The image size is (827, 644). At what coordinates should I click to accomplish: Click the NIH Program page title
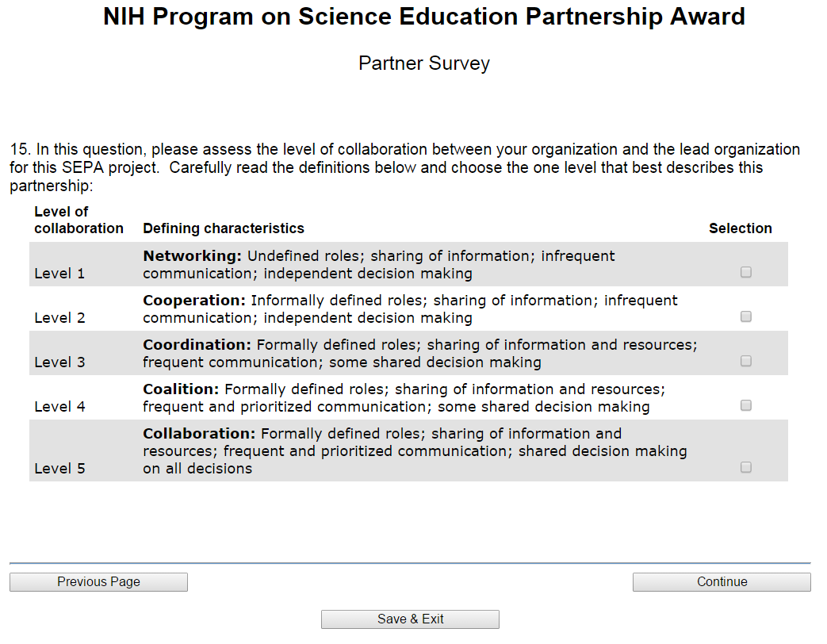coord(424,17)
